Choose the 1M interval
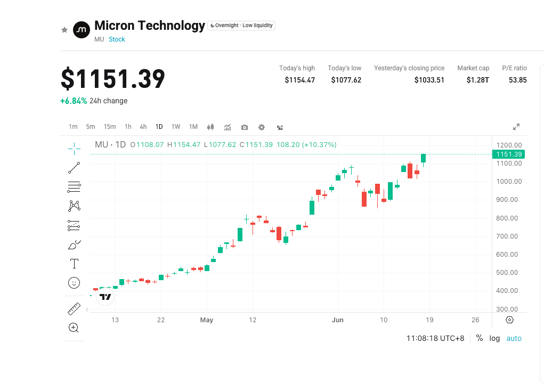This screenshot has width=544, height=392. coord(193,127)
